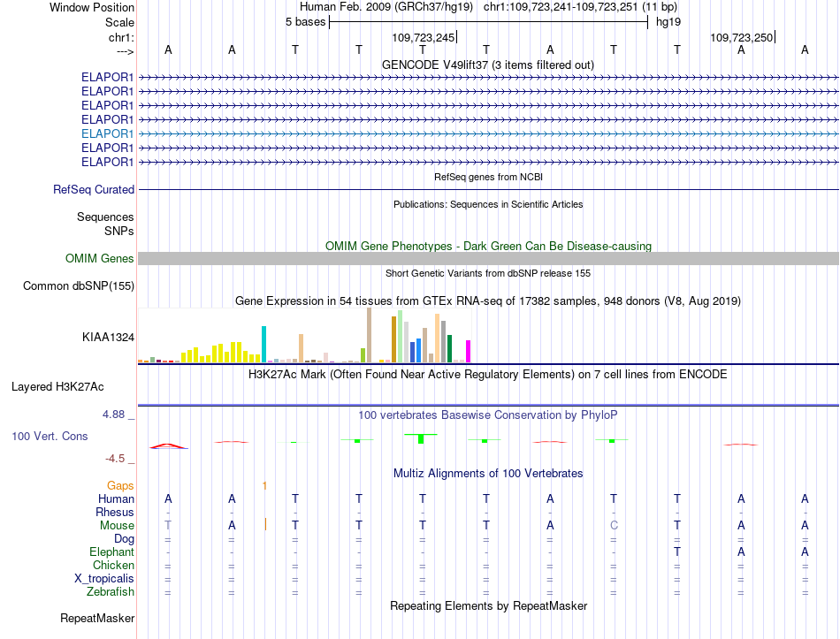
Task: Click the light blue highlighted ELAPOR1 label
Action: (107, 134)
